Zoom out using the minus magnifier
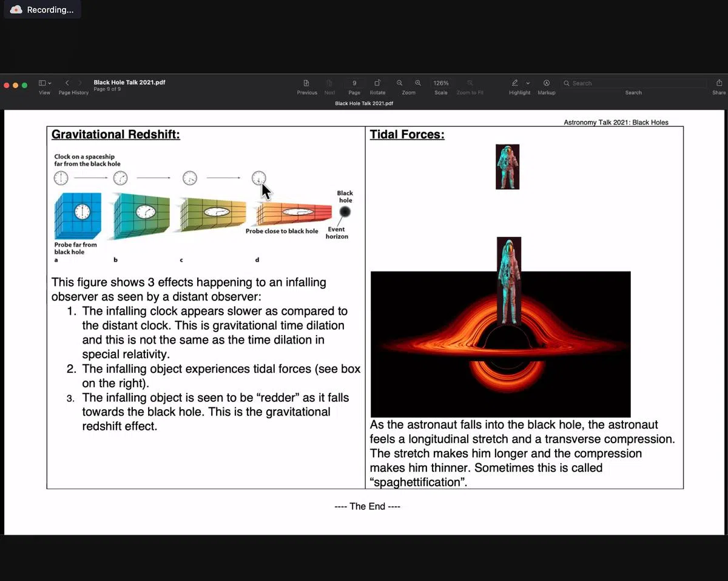Image resolution: width=728 pixels, height=581 pixels. (x=399, y=83)
